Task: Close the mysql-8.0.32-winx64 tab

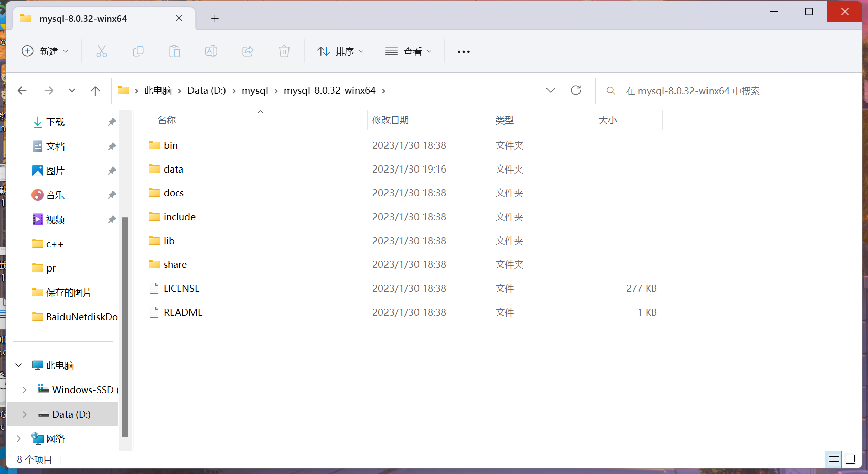Action: point(179,18)
